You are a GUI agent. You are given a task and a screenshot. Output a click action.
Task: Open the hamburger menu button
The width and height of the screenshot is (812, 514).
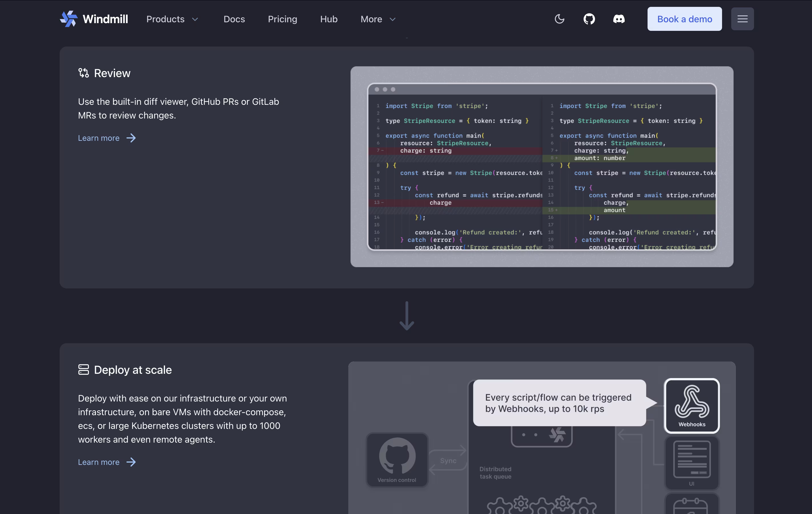(742, 19)
